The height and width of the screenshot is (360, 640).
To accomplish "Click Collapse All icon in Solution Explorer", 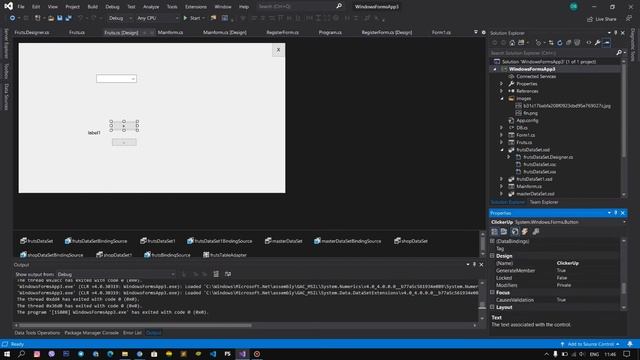I will tap(568, 43).
